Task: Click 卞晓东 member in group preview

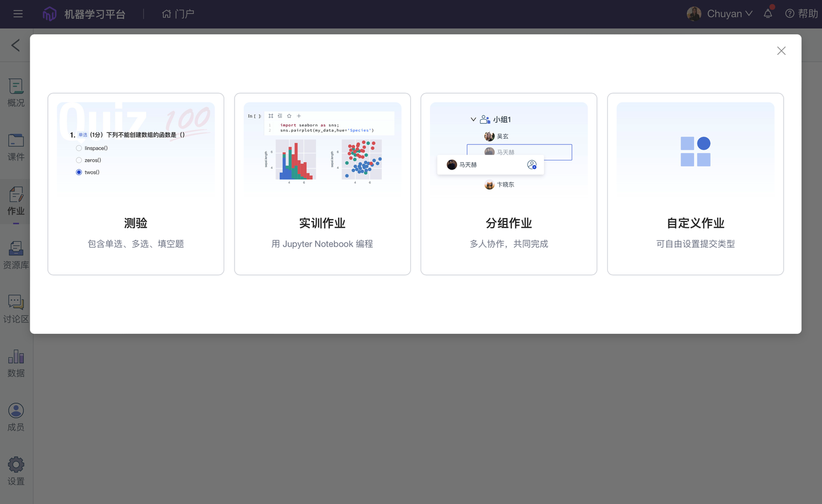Action: click(499, 184)
